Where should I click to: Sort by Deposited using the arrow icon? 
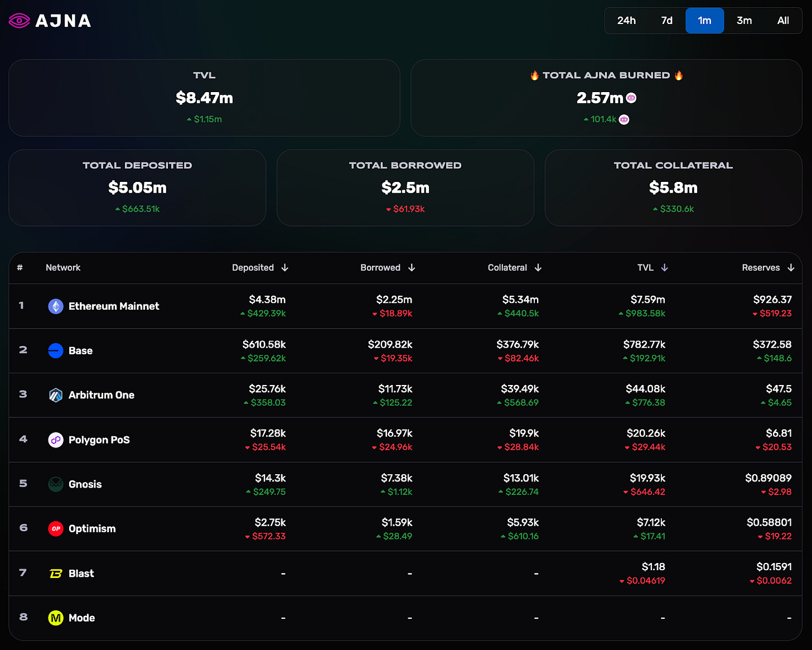pos(285,268)
